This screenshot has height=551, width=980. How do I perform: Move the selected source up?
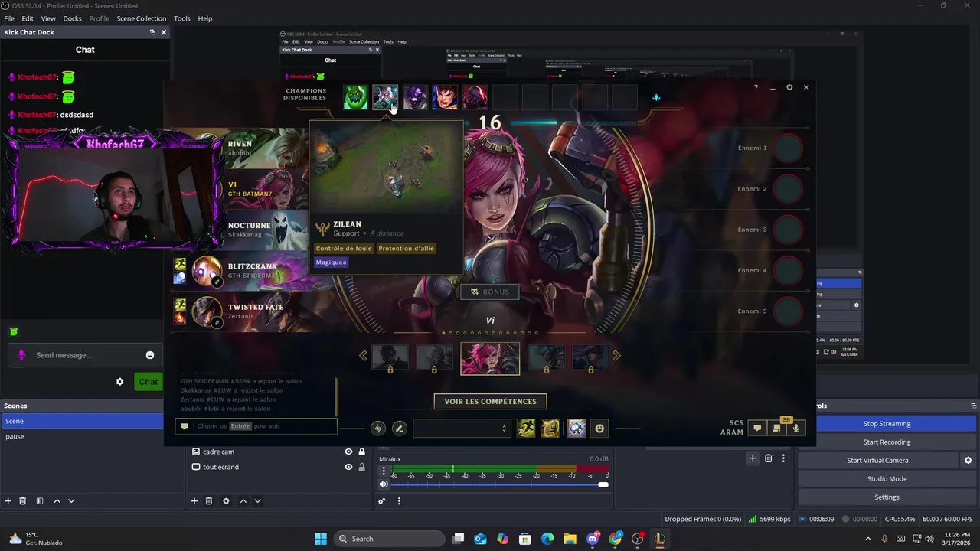(x=243, y=500)
